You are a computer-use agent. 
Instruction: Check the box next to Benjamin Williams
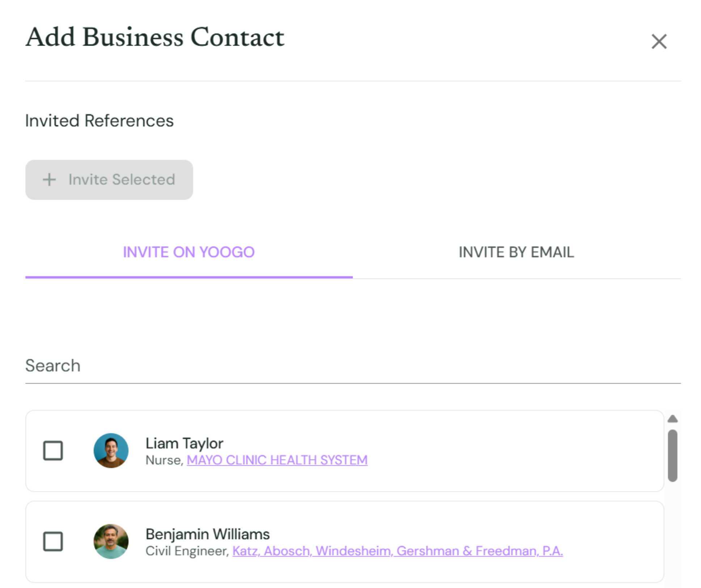[x=53, y=541]
